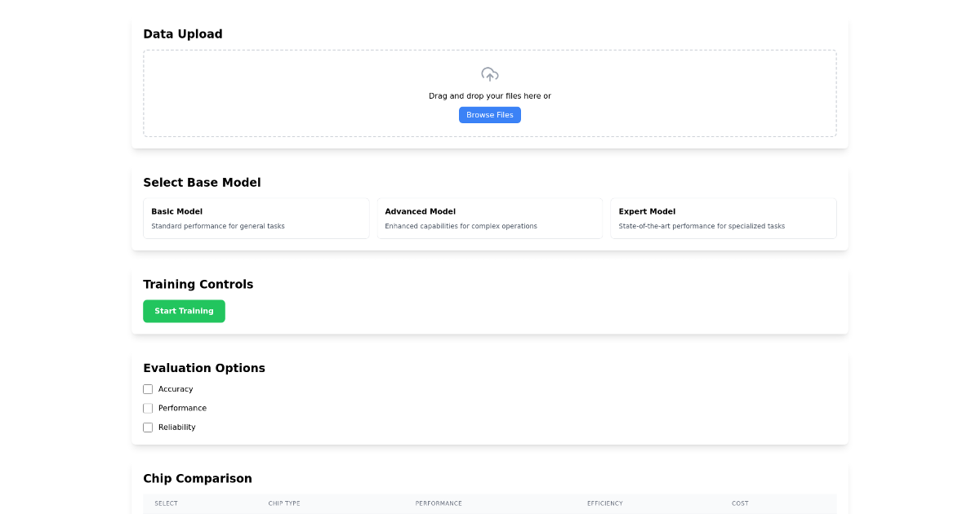Enable the Accuracy checkbox
Screen dimensions: 980x514
[x=148, y=389]
